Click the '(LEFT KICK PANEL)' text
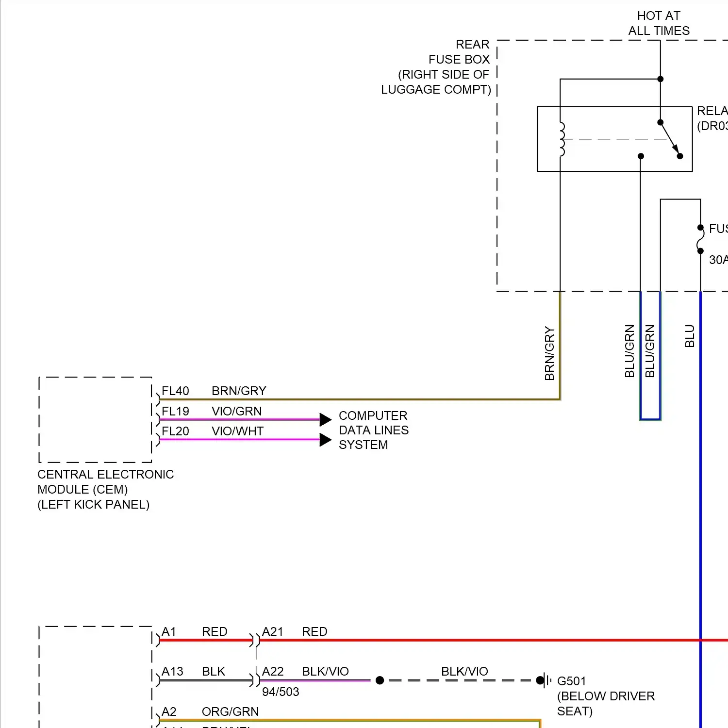The height and width of the screenshot is (728, 728). 93,505
